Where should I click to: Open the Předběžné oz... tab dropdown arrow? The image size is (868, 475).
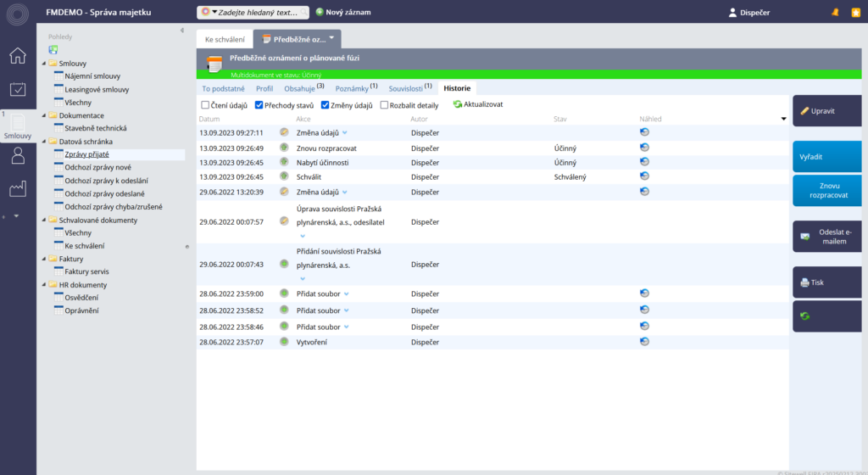click(x=331, y=38)
